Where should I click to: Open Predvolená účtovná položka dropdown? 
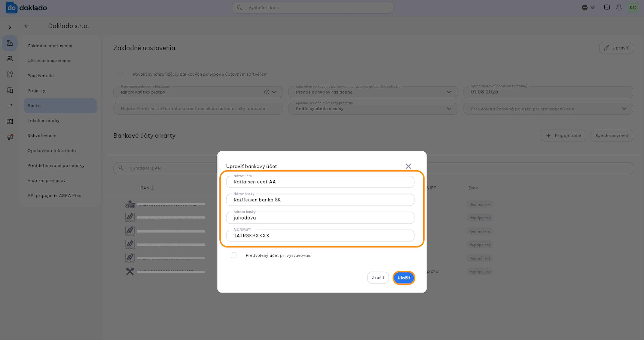pyautogui.click(x=548, y=109)
